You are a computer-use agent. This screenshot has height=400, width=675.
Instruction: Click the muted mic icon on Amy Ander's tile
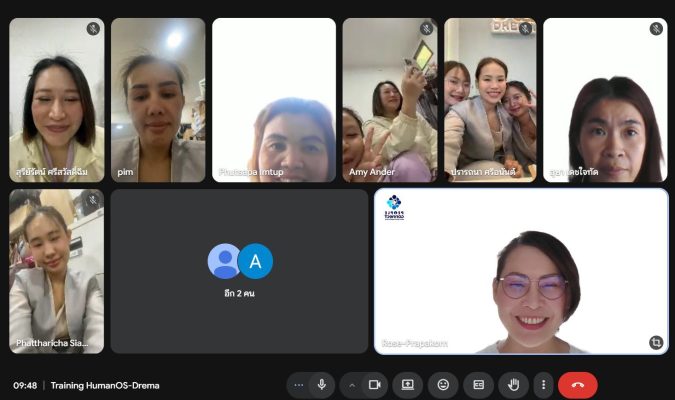point(426,29)
